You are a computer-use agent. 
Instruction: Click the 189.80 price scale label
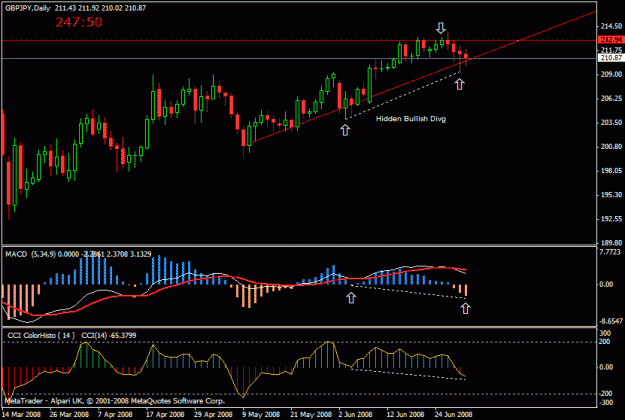tap(611, 242)
